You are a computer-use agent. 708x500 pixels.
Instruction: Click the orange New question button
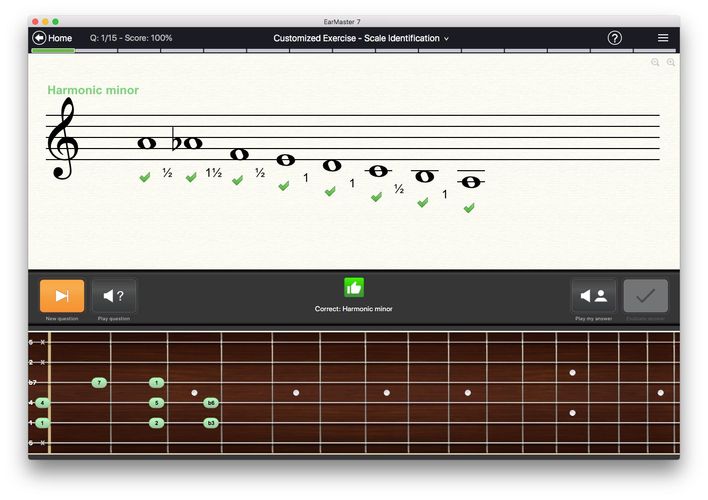[x=62, y=296]
